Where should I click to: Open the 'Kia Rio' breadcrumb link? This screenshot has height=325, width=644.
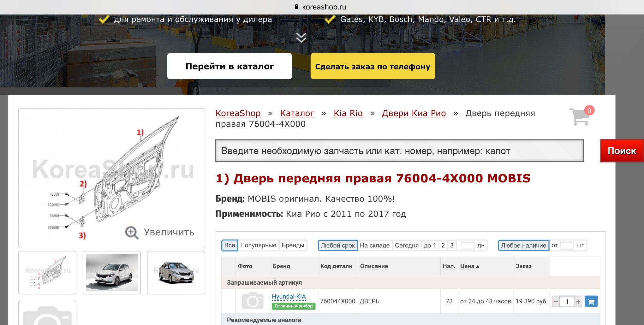click(348, 113)
